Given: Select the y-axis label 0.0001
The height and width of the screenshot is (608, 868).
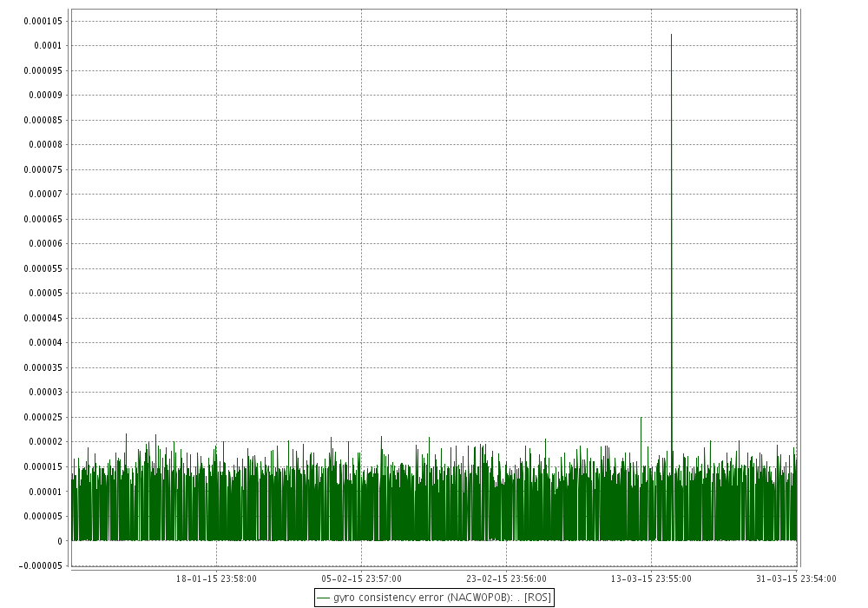Looking at the screenshot, I should point(48,45).
